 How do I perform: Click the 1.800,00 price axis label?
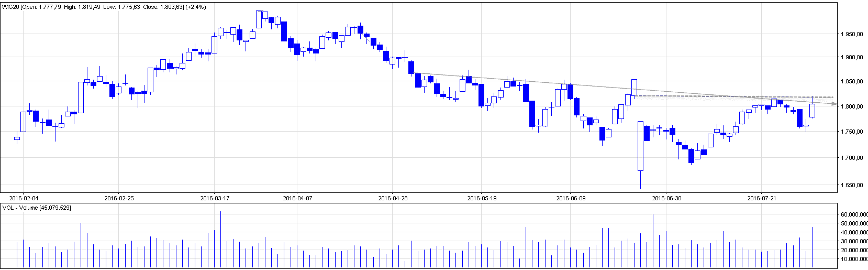tap(852, 106)
